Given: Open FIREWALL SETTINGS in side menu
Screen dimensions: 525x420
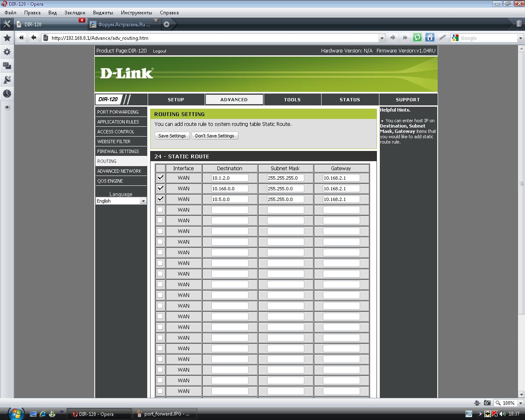Looking at the screenshot, I should (x=121, y=151).
